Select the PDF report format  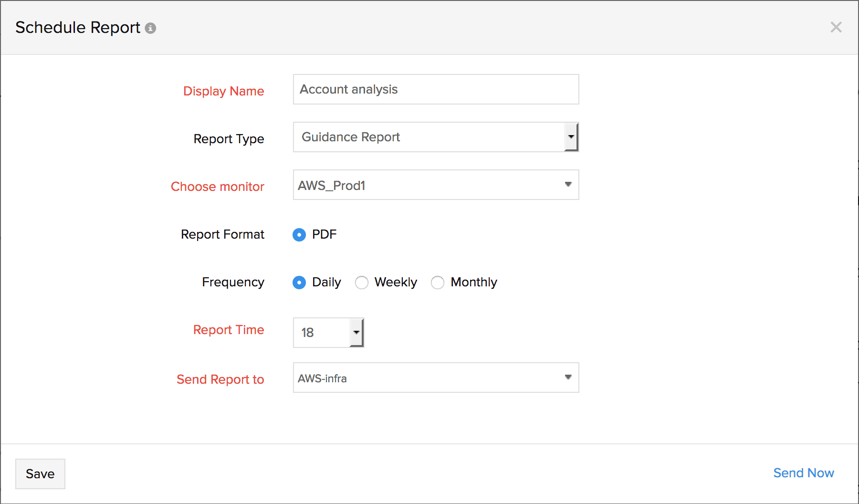pyautogui.click(x=299, y=235)
